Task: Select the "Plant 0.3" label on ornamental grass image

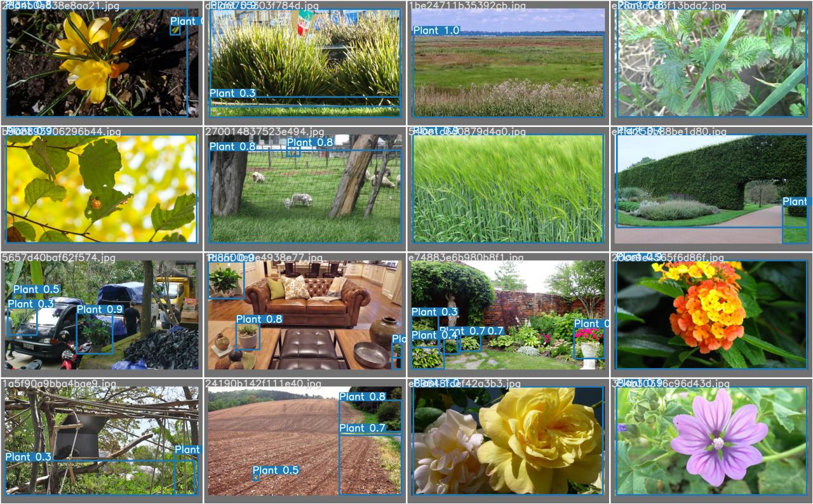Action: coord(232,93)
